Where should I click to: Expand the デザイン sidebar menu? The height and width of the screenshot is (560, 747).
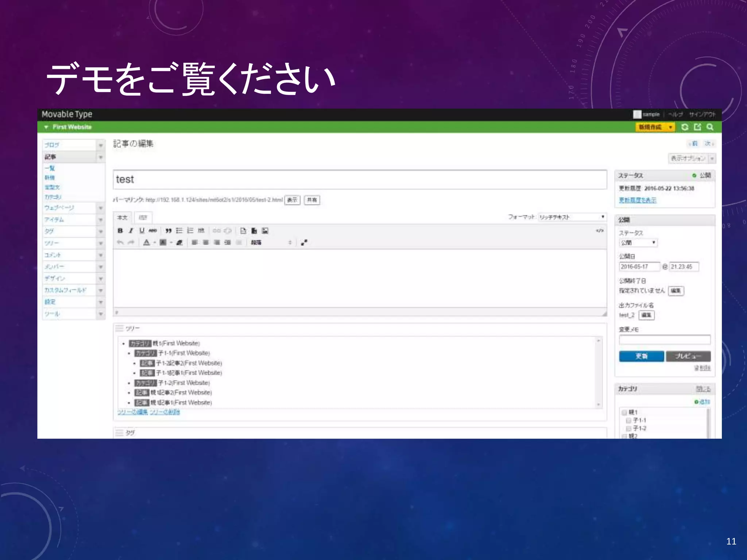[x=101, y=279]
